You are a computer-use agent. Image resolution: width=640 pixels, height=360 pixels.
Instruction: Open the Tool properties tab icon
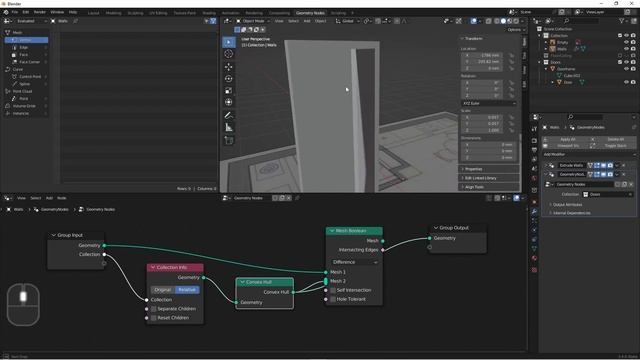pyautogui.click(x=534, y=129)
